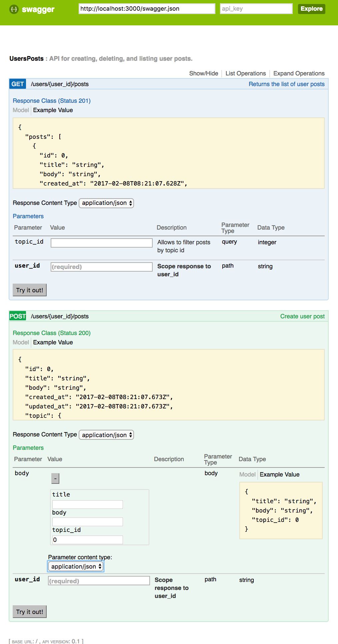The image size is (338, 644).
Task: Click the Expand Operations link
Action: click(x=299, y=73)
